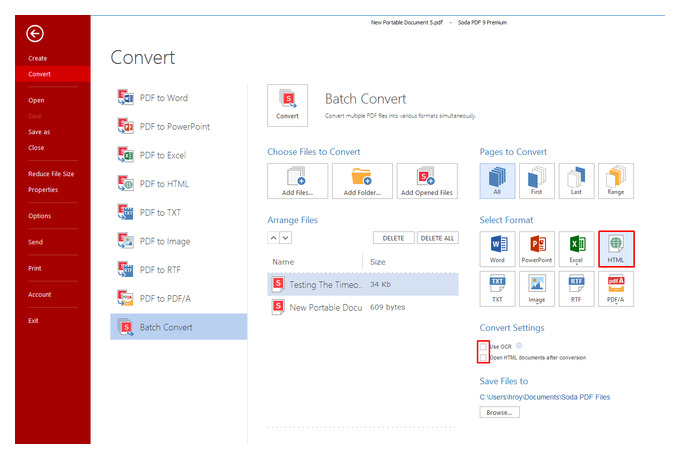Choose First page to convert
The image size is (680, 459).
click(537, 181)
